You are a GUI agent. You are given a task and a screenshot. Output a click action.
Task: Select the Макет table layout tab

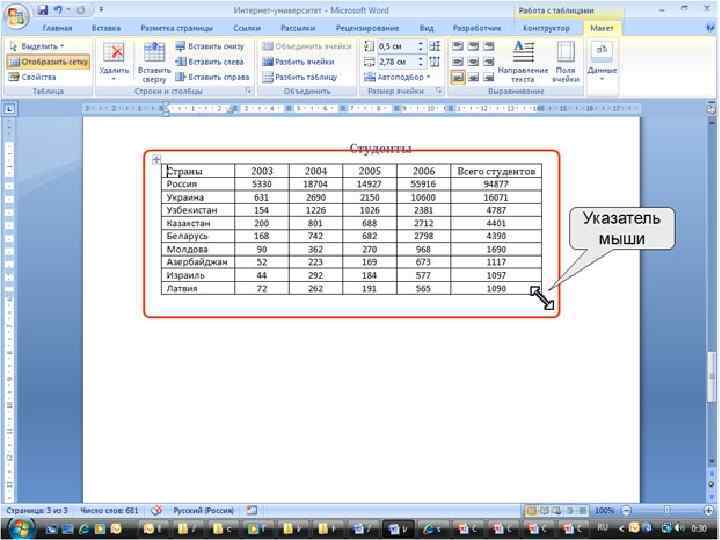click(x=602, y=28)
